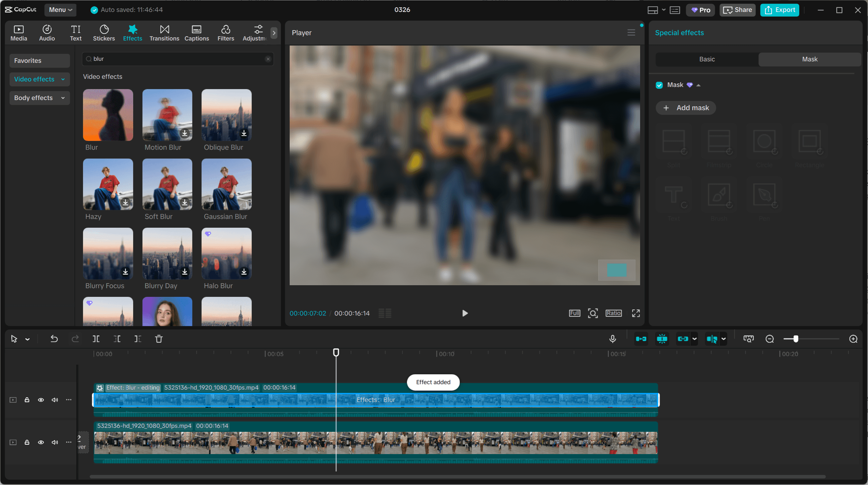Click the Export button
This screenshot has height=485, width=868.
[x=779, y=10]
